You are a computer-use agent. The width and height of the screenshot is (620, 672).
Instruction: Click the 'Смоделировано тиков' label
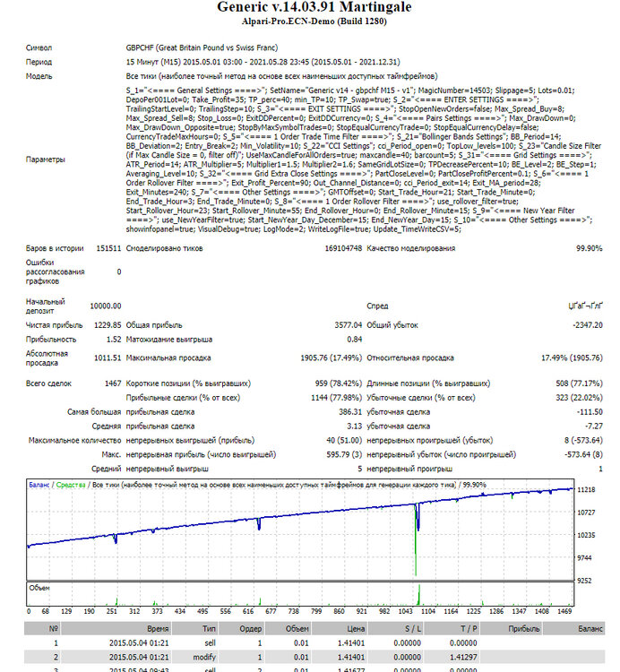(165, 248)
